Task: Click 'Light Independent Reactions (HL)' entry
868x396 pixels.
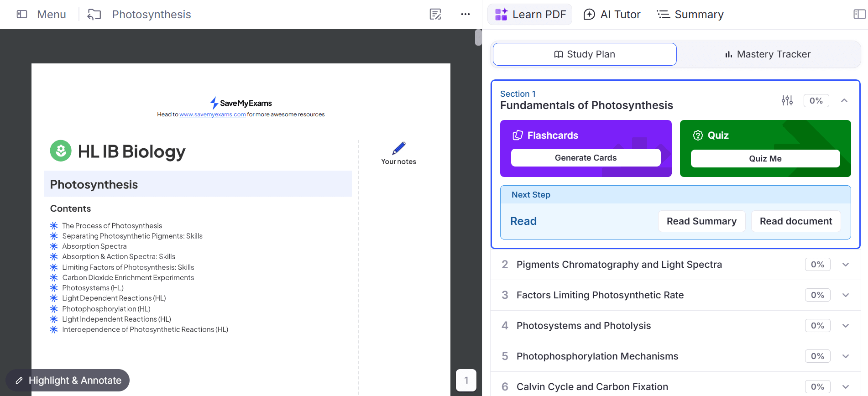Action: 117,319
